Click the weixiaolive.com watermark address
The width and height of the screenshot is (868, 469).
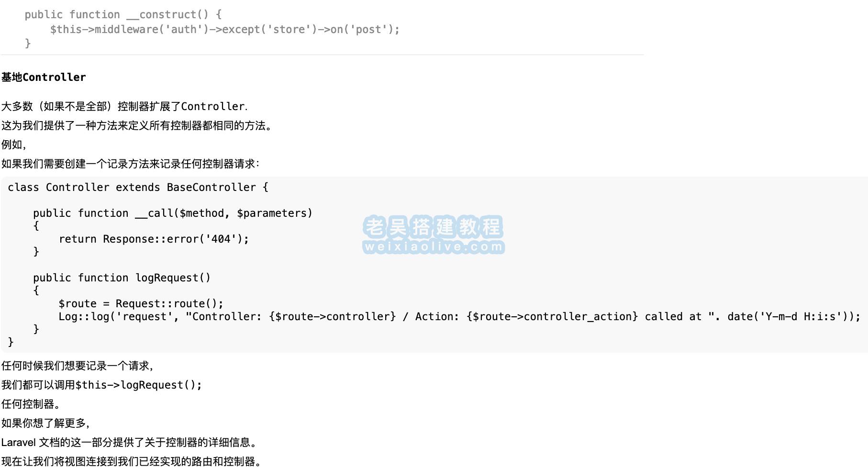[434, 247]
